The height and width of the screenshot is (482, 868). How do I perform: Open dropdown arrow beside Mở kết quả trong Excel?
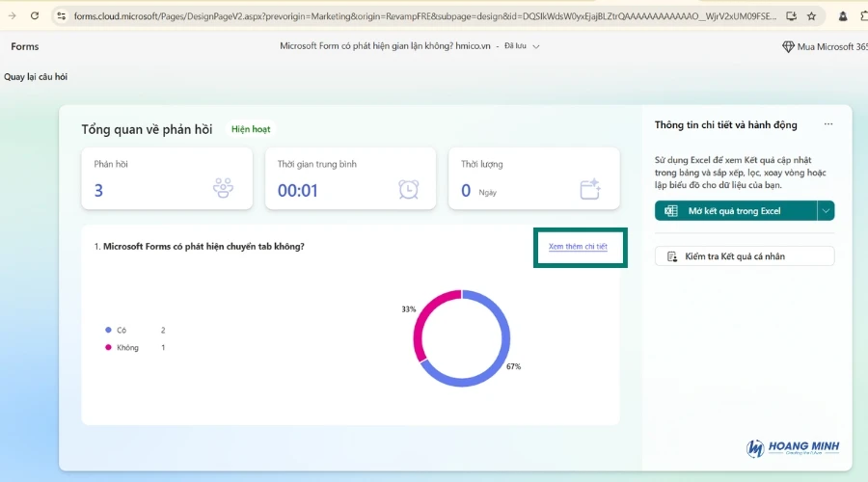[826, 211]
